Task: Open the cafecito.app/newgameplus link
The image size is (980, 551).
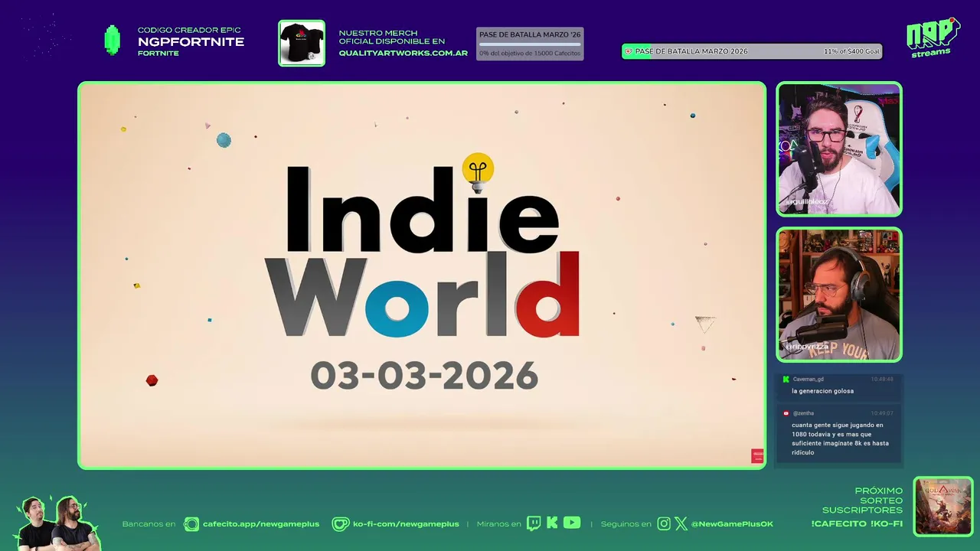Action: pos(261,524)
